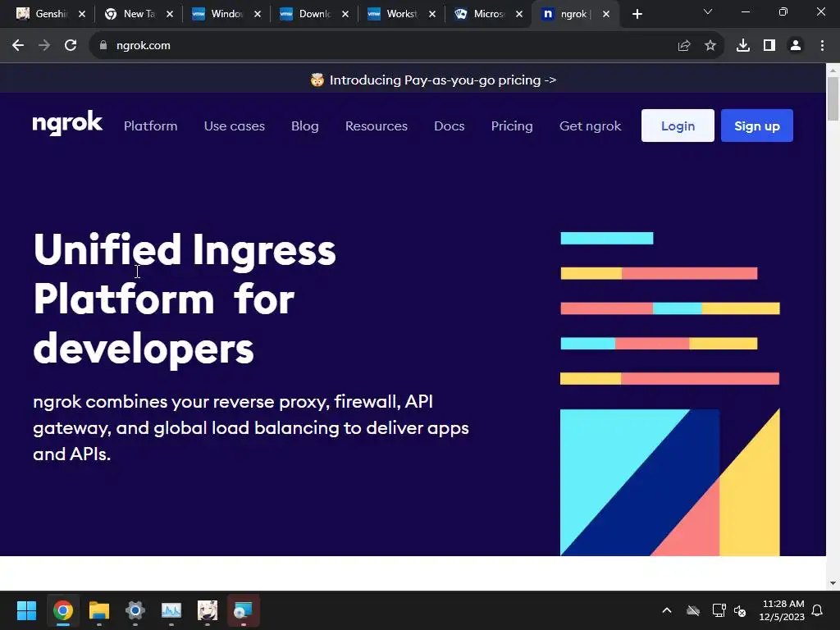Open a new browser tab

coord(637,14)
